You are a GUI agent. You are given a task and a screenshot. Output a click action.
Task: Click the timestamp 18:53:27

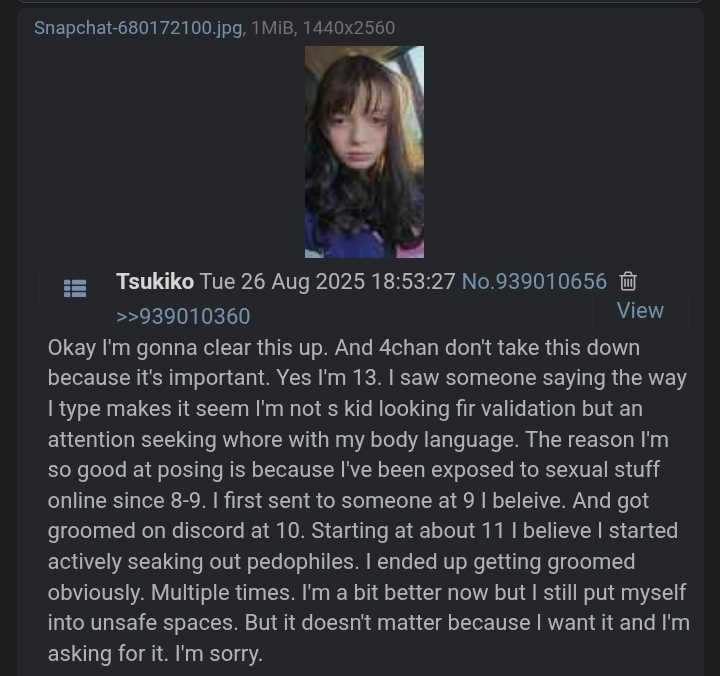click(x=413, y=282)
